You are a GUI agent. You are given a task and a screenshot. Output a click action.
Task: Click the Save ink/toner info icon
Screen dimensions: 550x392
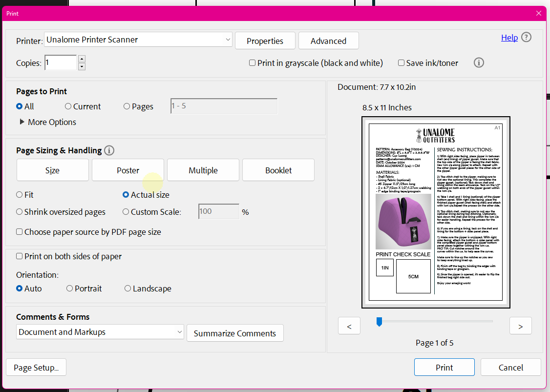[x=479, y=62]
